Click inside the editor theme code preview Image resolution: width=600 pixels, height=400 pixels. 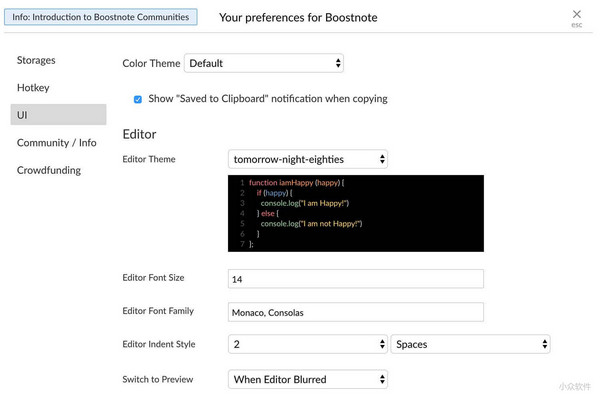356,214
